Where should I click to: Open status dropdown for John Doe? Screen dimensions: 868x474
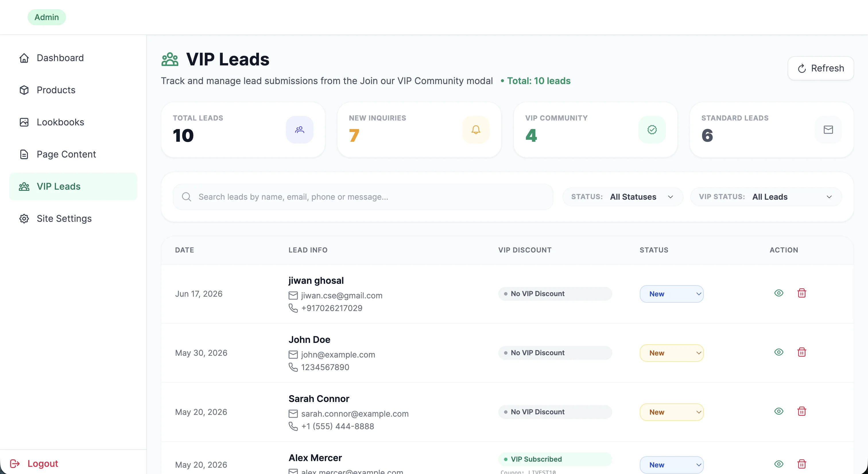click(x=672, y=353)
